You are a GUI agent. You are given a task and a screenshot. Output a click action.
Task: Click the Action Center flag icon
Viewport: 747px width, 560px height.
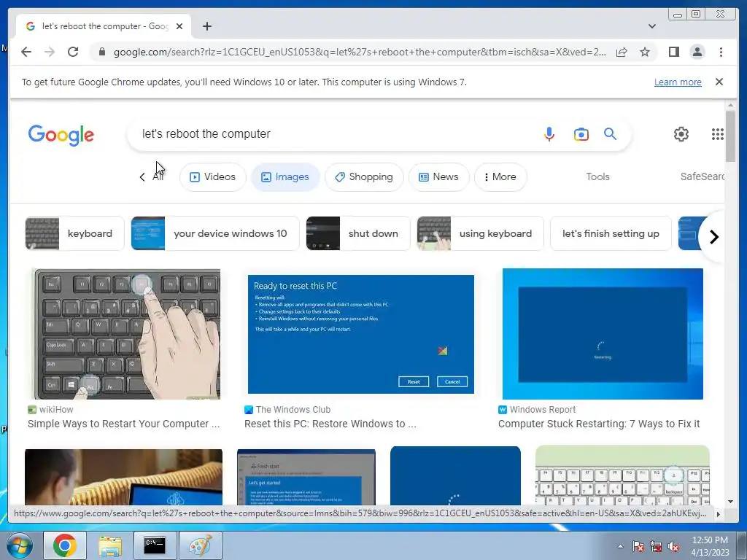point(638,547)
